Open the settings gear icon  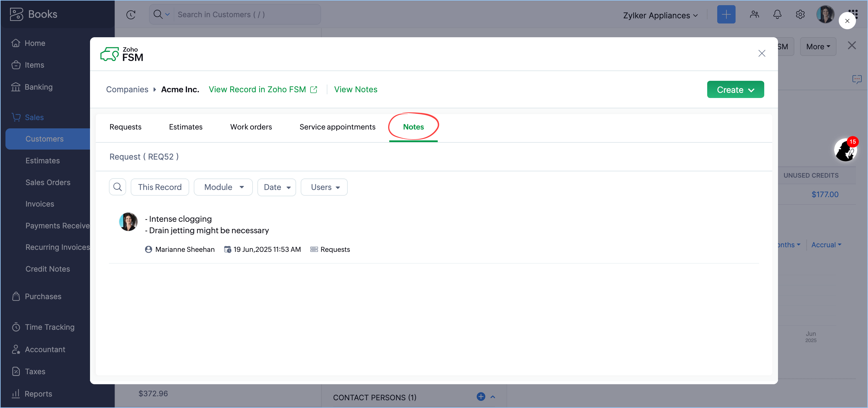pyautogui.click(x=800, y=15)
